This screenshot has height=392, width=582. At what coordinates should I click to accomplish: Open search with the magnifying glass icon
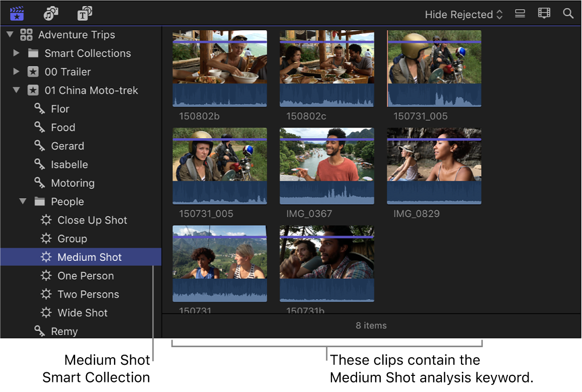click(x=568, y=13)
